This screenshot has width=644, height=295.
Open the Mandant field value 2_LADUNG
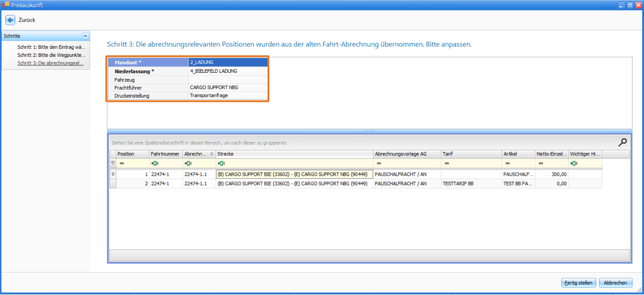227,62
